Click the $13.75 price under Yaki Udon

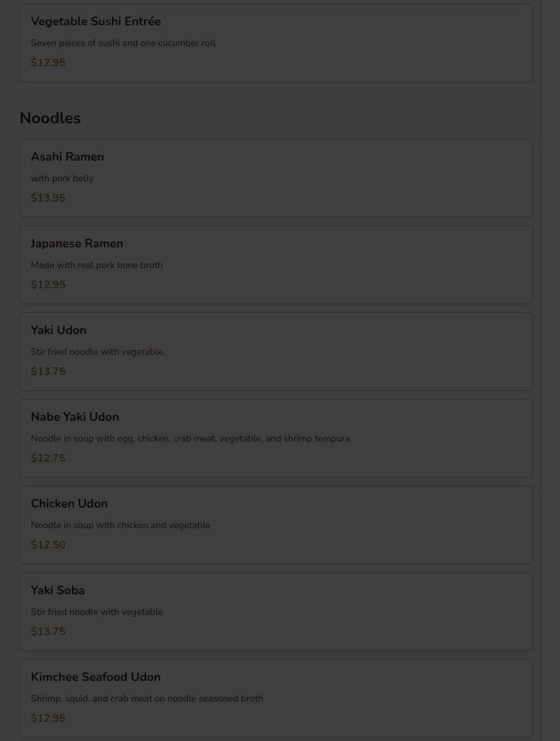point(48,372)
